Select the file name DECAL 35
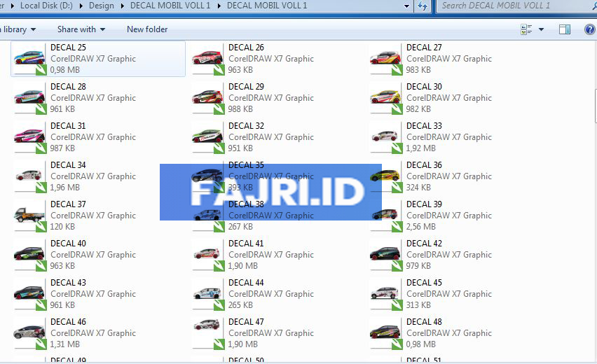 (246, 165)
